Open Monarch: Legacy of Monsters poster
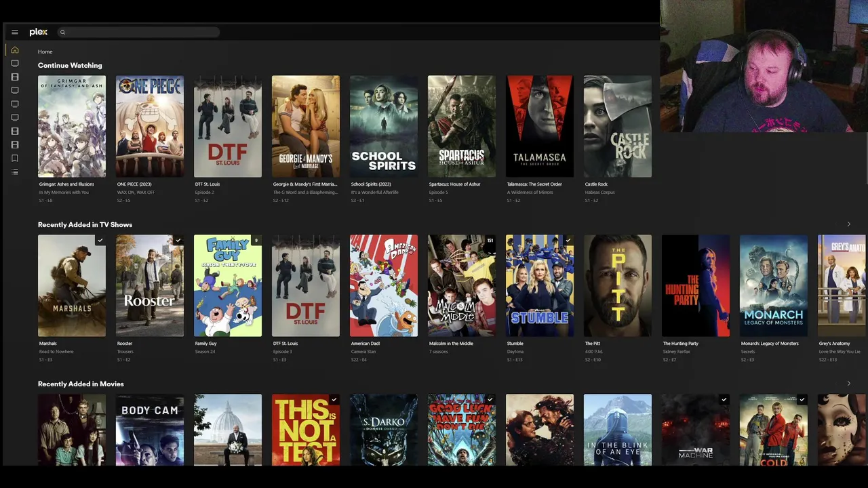The height and width of the screenshot is (488, 868). [774, 285]
